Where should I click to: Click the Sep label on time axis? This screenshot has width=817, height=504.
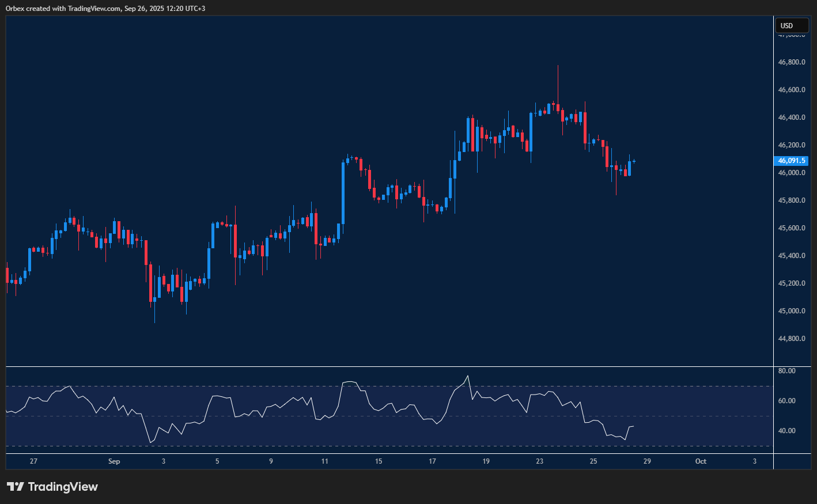(114, 461)
